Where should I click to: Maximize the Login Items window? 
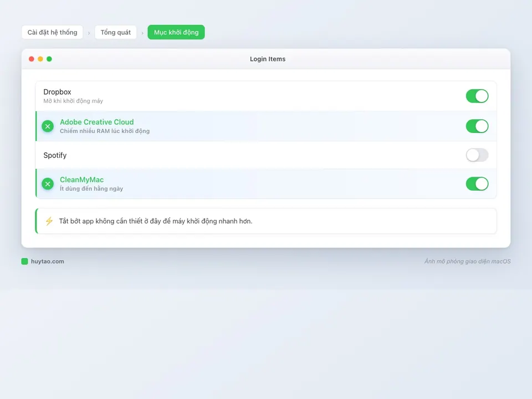click(x=49, y=59)
